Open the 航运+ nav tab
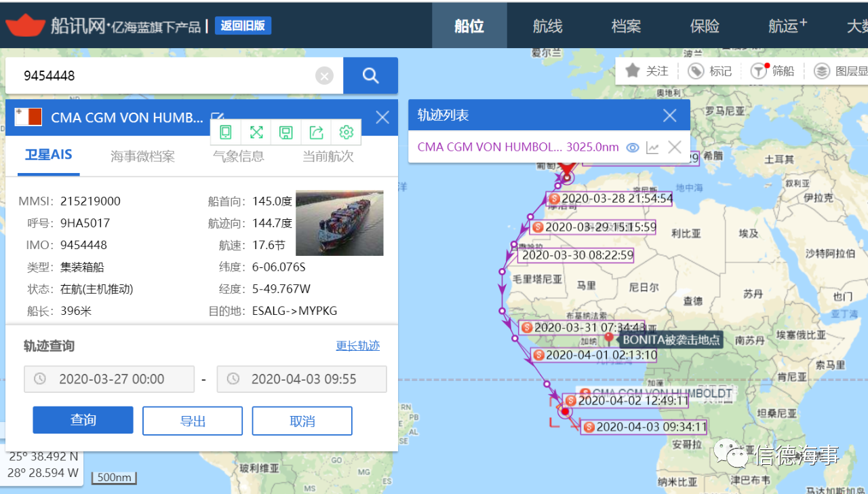868x494 pixels. [787, 26]
